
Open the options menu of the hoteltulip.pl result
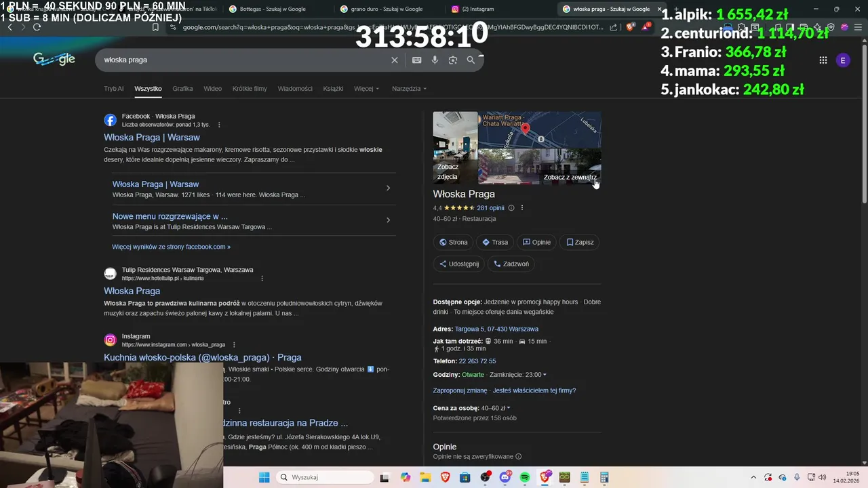tap(262, 279)
